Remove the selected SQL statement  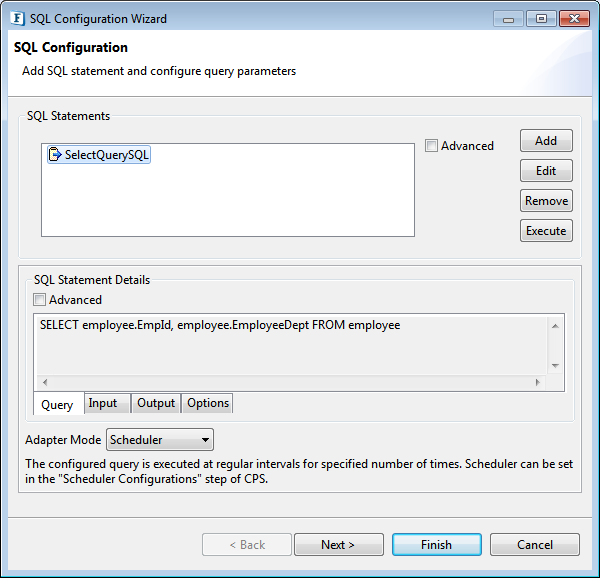click(x=546, y=200)
